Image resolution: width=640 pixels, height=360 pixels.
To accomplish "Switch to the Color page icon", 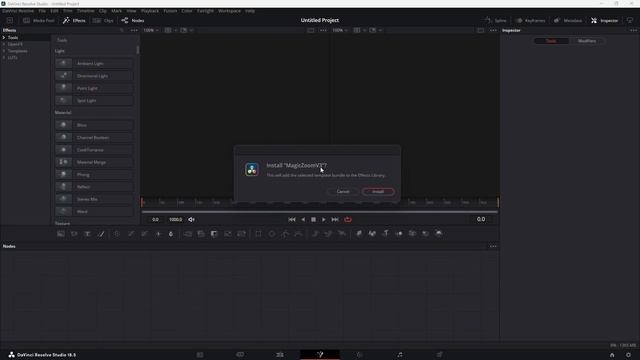I will coord(360,355).
